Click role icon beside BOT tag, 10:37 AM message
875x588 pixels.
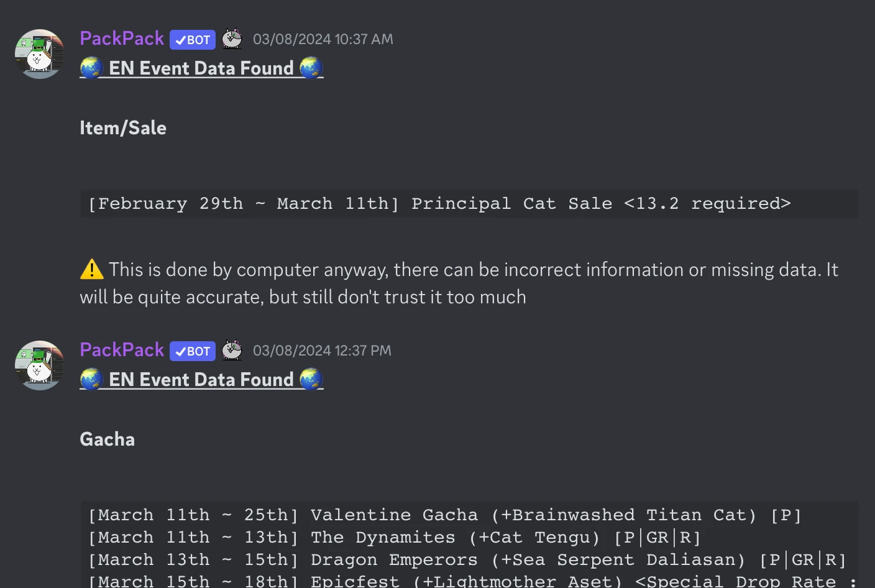(232, 39)
